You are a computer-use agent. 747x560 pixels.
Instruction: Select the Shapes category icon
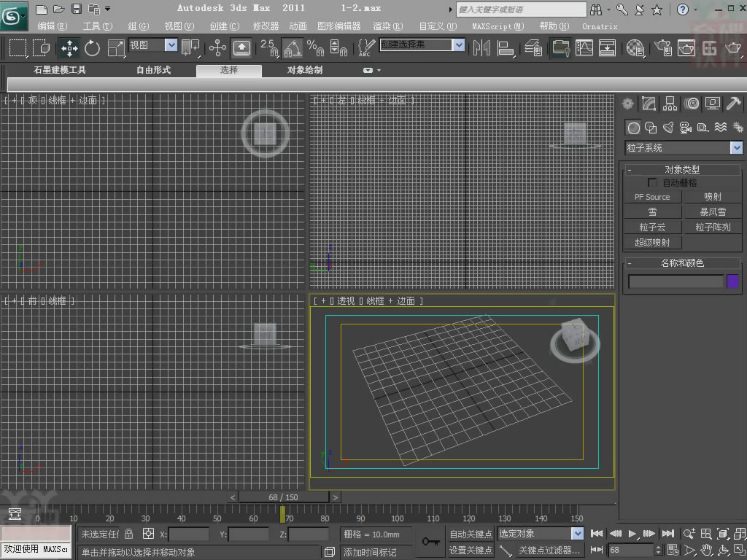point(651,128)
